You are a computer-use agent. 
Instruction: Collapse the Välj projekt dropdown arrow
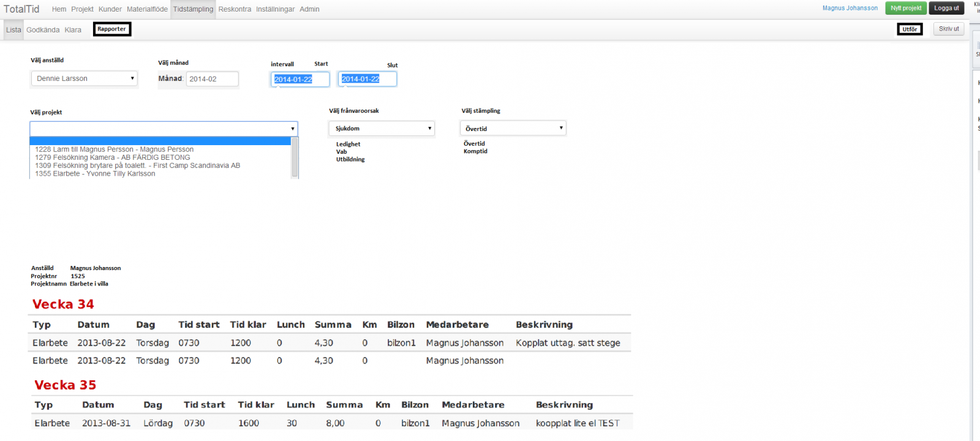(x=293, y=129)
